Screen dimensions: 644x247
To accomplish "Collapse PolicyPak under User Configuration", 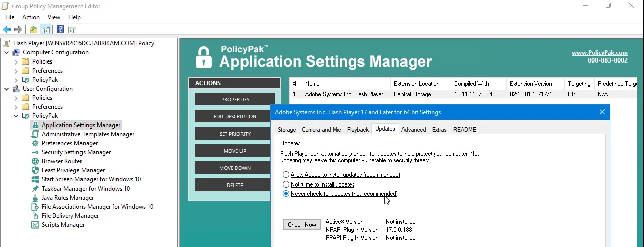I will click(16, 116).
